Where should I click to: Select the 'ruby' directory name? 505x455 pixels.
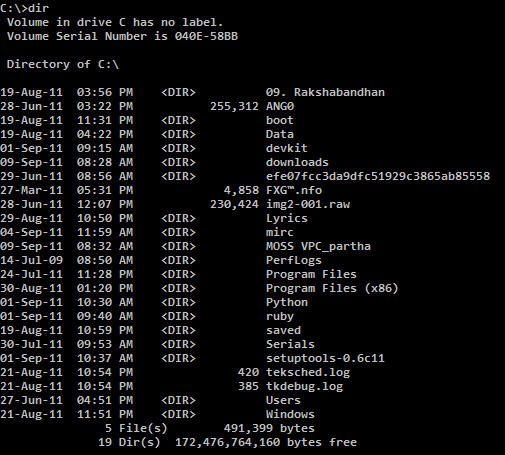coord(280,316)
